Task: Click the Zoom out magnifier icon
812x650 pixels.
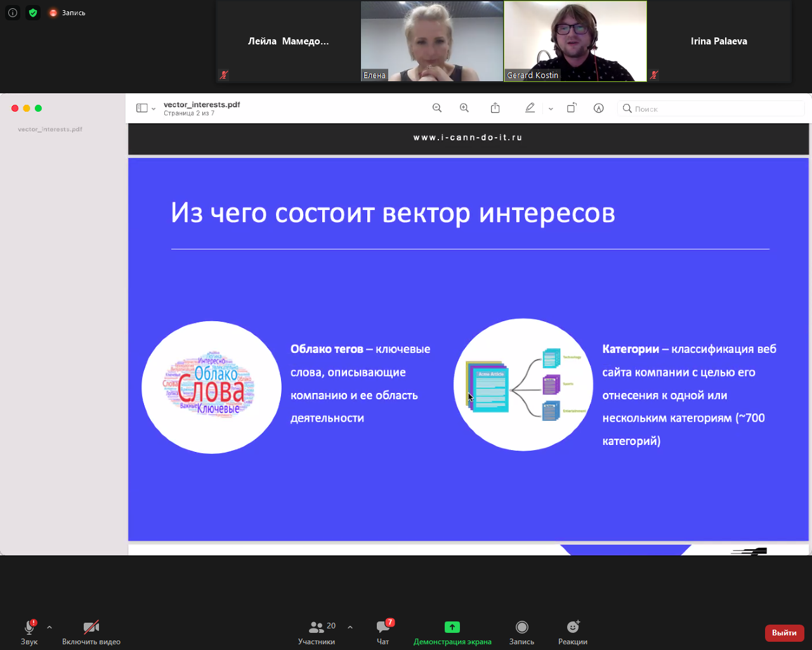Action: point(437,108)
